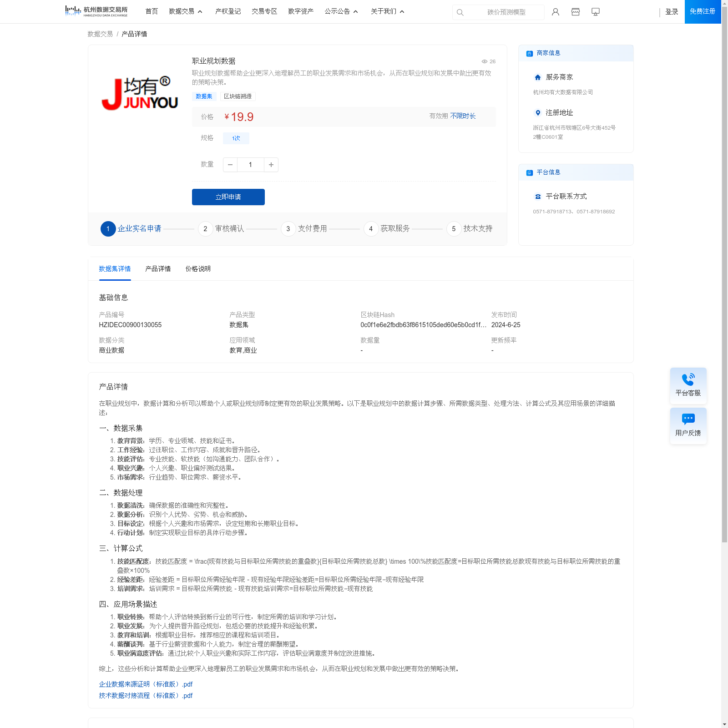Image resolution: width=728 pixels, height=728 pixels.
Task: Open 用户反馈 chat feedback widget
Action: (x=688, y=426)
